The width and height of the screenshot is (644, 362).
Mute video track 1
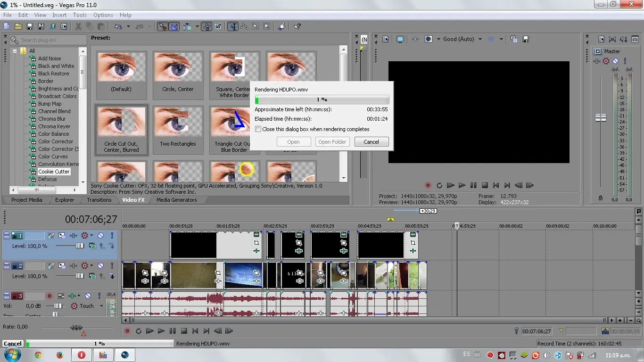tap(100, 235)
